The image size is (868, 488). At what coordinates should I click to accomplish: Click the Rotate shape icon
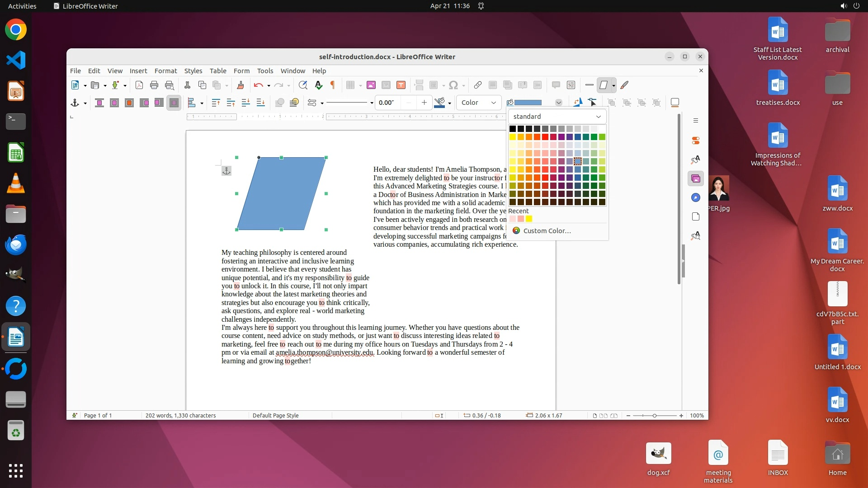point(577,103)
